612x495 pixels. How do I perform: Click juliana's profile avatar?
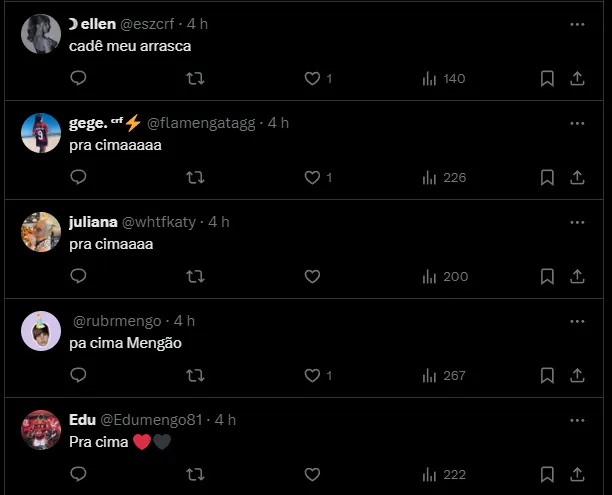[41, 233]
